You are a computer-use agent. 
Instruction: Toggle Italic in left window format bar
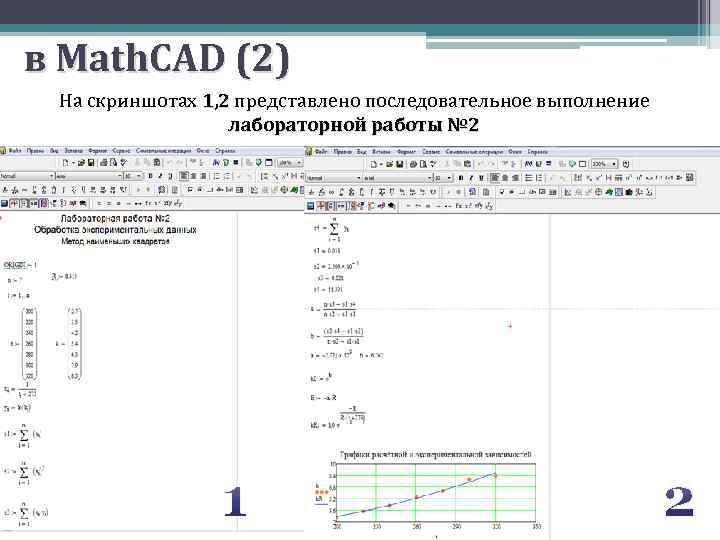(160, 176)
